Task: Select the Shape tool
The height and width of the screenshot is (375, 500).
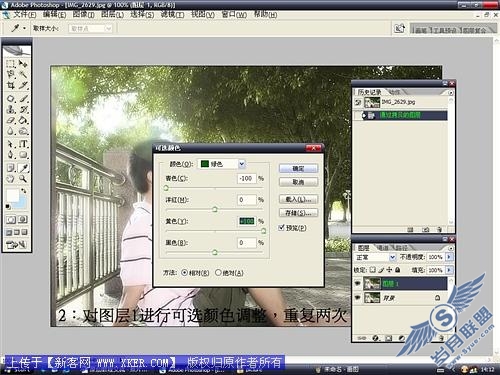Action: pyautogui.click(x=23, y=155)
